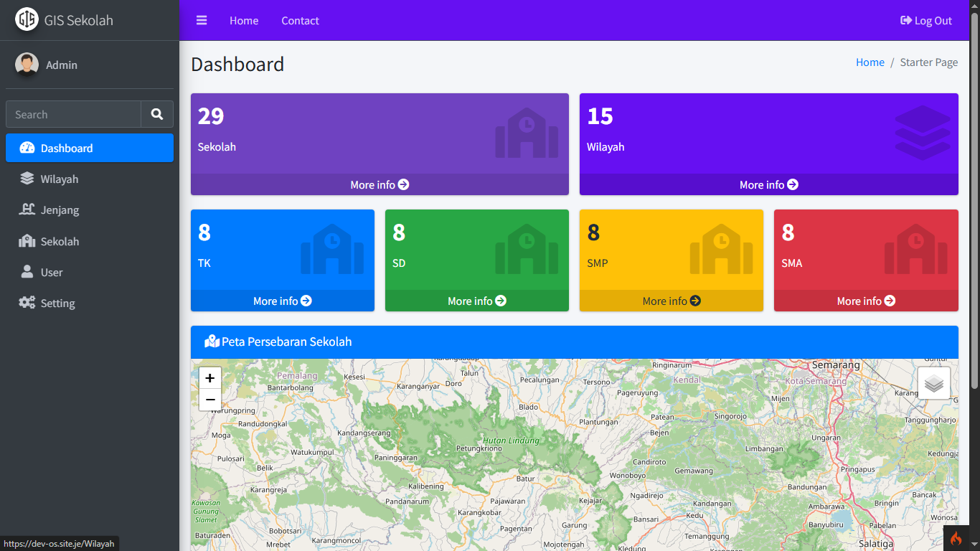980x551 pixels.
Task: Click Salatiga on the map
Action: [876, 544]
